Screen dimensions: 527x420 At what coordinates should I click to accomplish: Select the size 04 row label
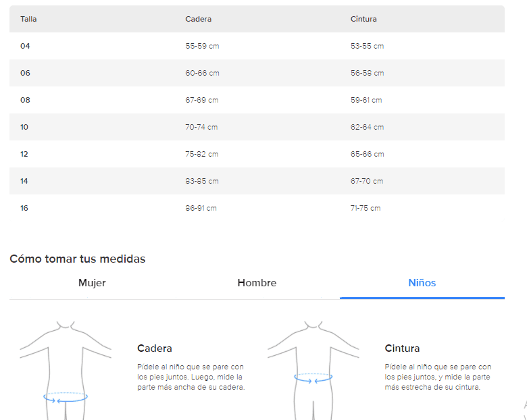[x=25, y=46]
